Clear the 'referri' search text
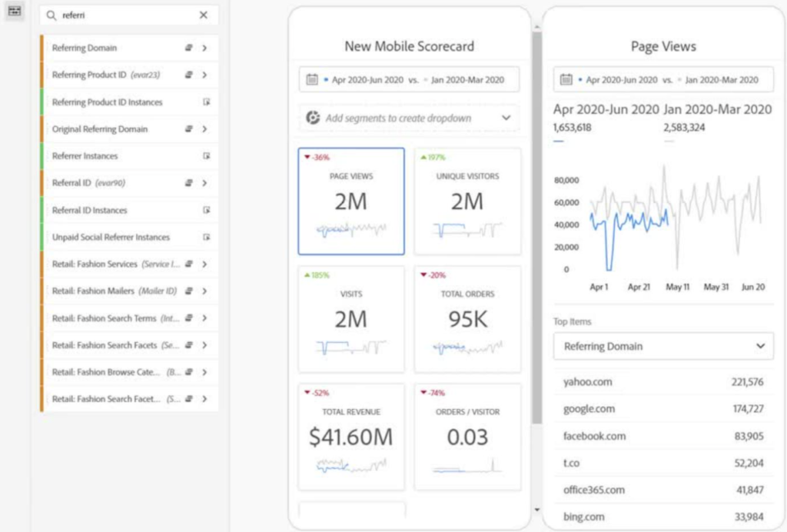This screenshot has width=787, height=532. [203, 15]
